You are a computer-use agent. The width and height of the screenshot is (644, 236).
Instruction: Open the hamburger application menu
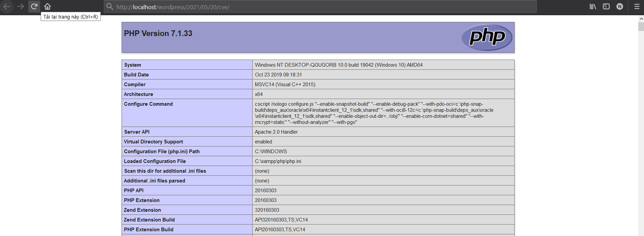point(637,7)
